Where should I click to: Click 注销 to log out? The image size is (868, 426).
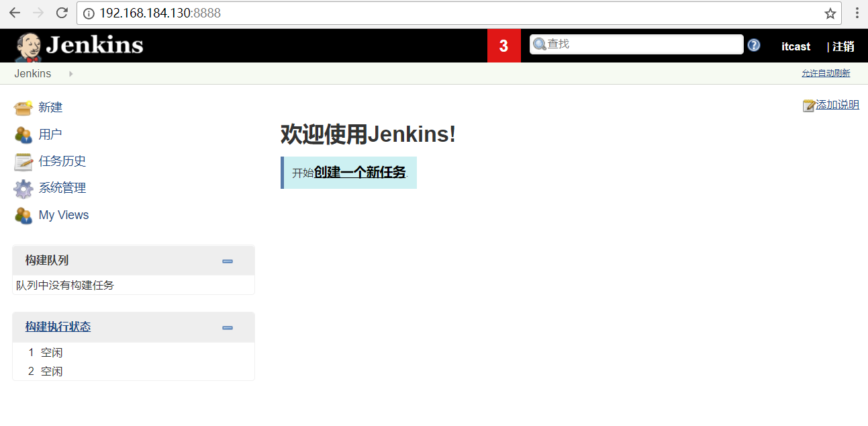pyautogui.click(x=843, y=46)
